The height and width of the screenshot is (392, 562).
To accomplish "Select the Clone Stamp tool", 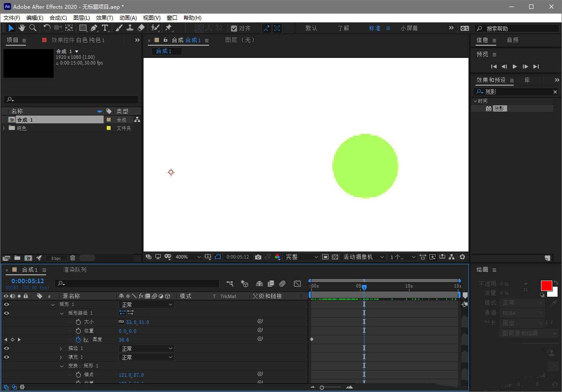I will [130, 28].
